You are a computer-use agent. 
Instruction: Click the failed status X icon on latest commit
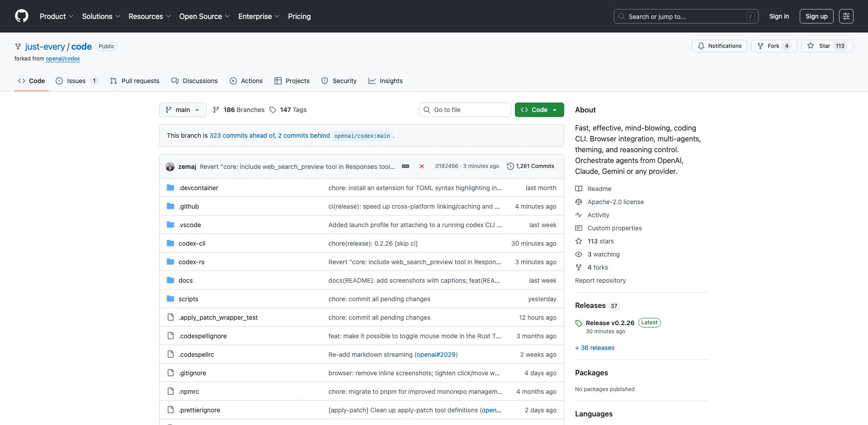[x=421, y=166]
